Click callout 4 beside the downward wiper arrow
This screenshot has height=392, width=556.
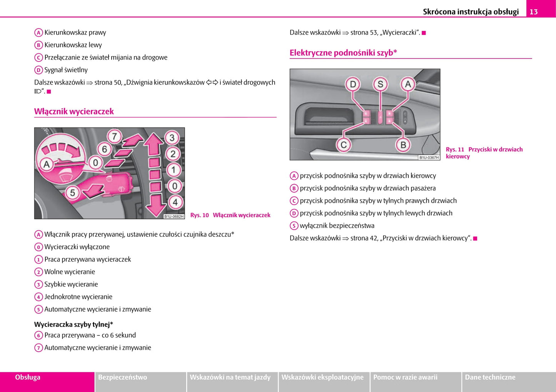pyautogui.click(x=175, y=202)
